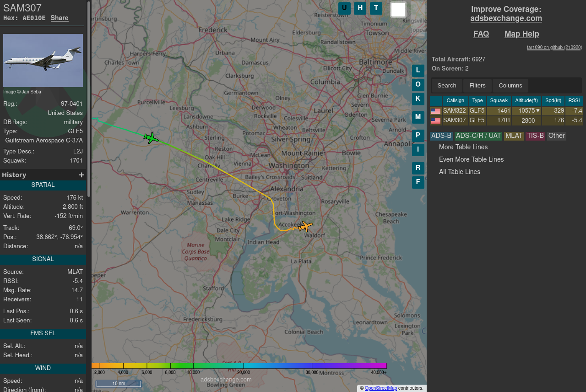Screen dimensions: 586x392
Task: Click the -152 ft/min vertical rate value
Action: pyautogui.click(x=69, y=216)
